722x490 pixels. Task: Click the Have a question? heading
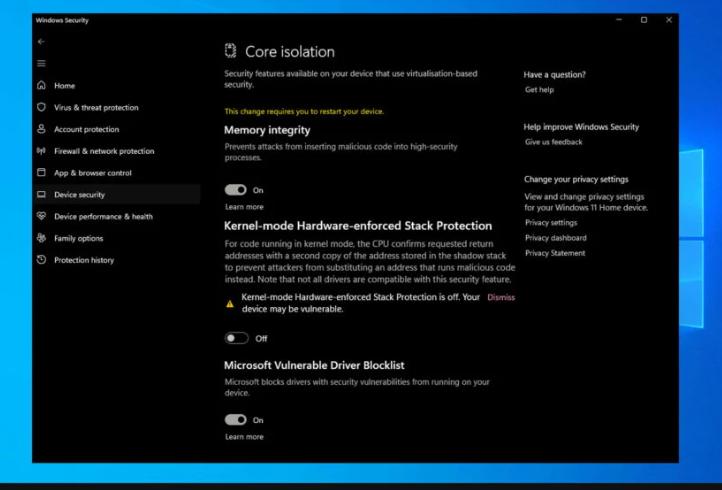554,75
